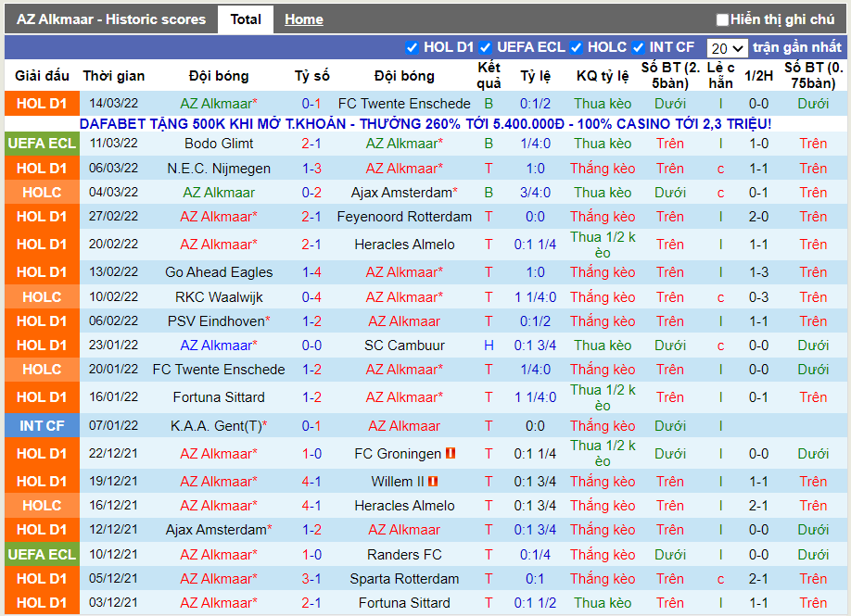Click HOLC label on 04/03/22 row
This screenshot has width=851, height=616.
[x=42, y=193]
